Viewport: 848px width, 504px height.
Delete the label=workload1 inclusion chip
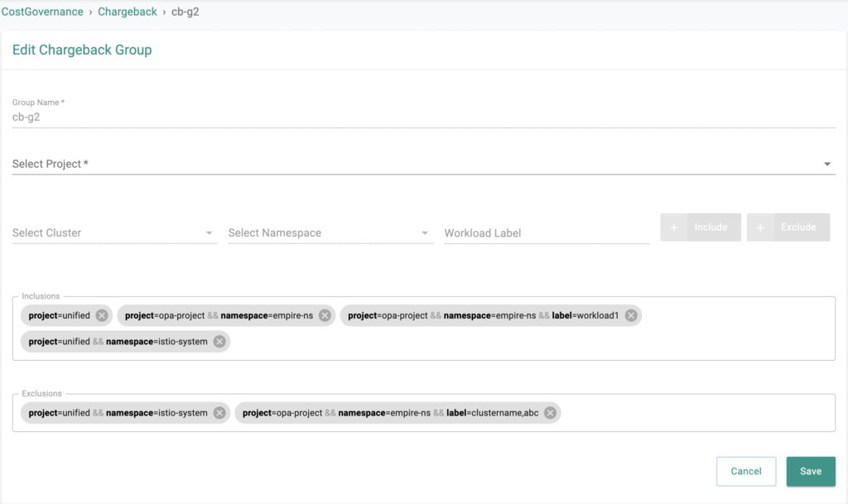tap(631, 315)
